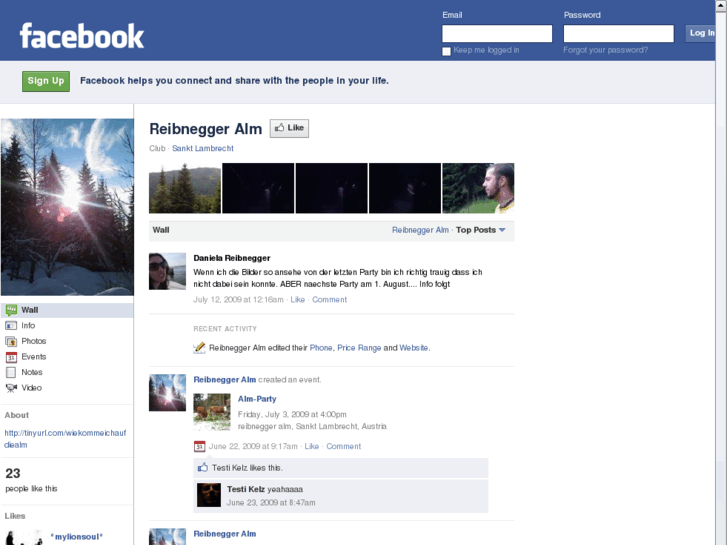
Task: Open the Top Posts filter dropdown
Action: point(480,230)
